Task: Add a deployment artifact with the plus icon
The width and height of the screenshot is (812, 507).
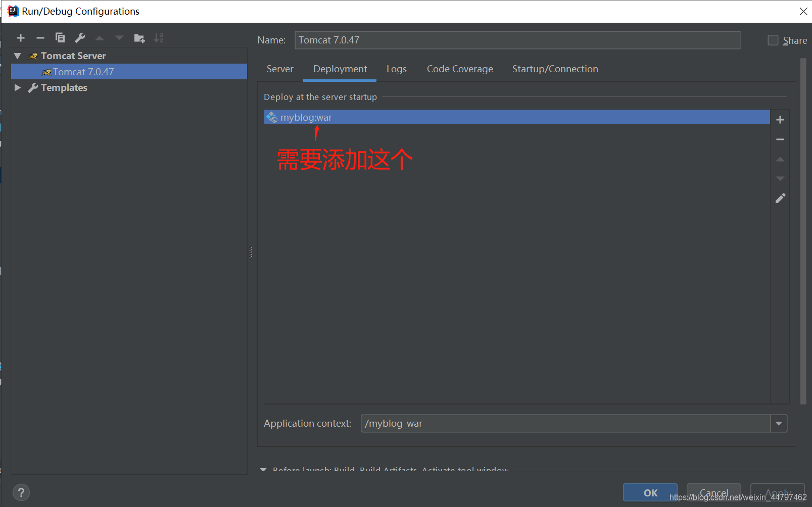Action: (x=780, y=120)
